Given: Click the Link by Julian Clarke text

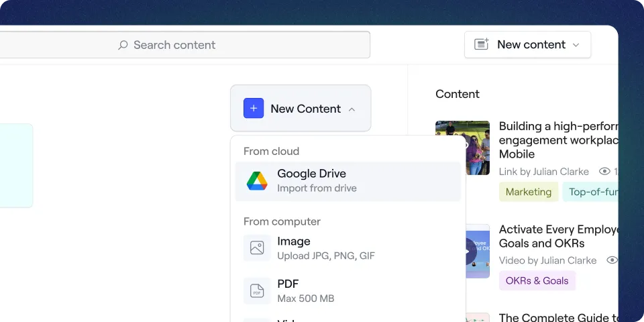Looking at the screenshot, I should (x=544, y=172).
